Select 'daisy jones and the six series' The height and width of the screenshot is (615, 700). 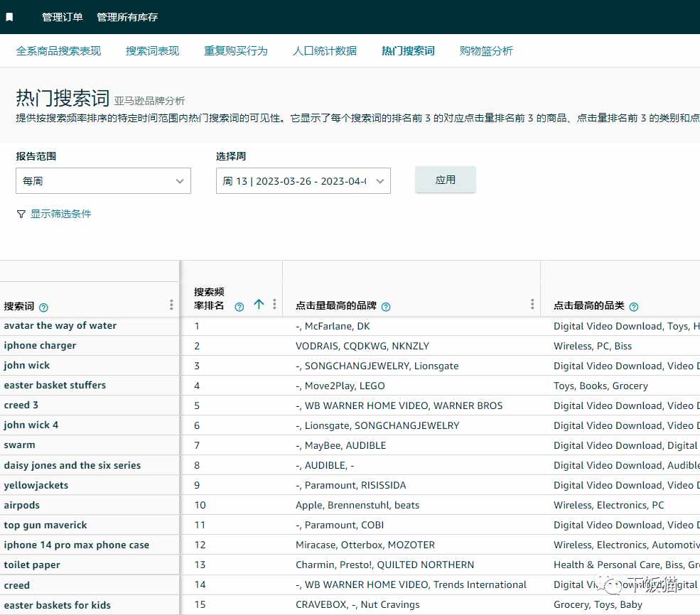click(x=72, y=465)
